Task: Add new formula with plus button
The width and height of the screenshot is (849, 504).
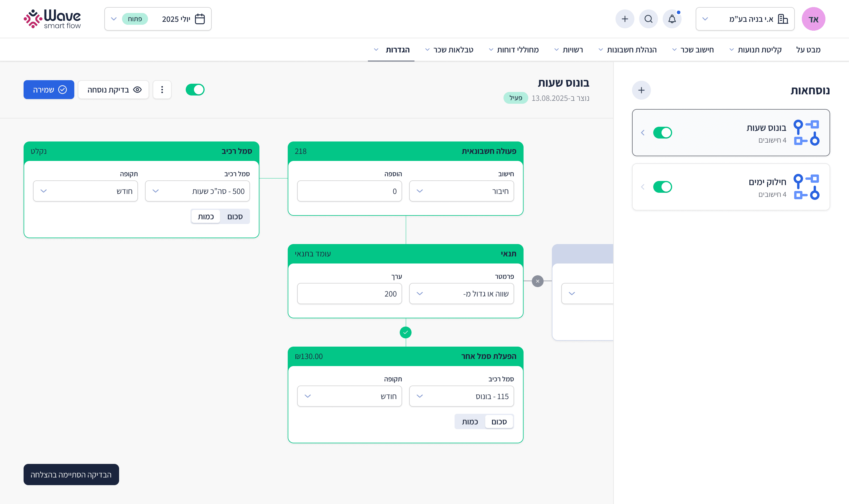Action: click(641, 90)
